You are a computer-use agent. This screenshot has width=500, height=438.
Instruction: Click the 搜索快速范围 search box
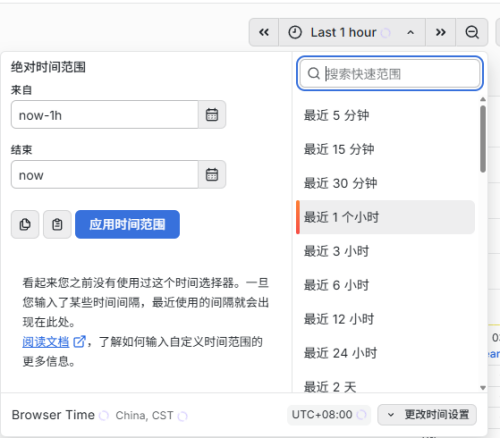[x=390, y=73]
